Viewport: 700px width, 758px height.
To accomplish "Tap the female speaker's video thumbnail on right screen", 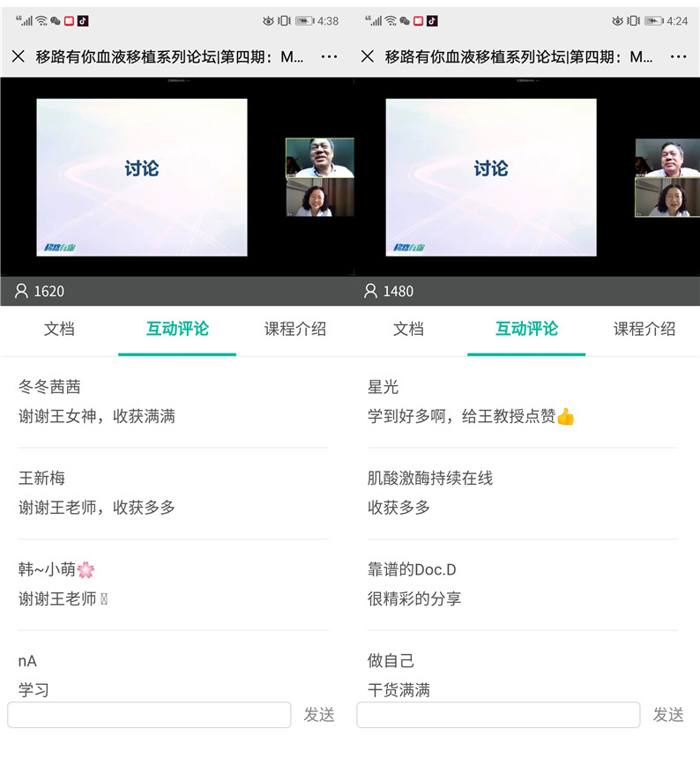I will pos(667,198).
